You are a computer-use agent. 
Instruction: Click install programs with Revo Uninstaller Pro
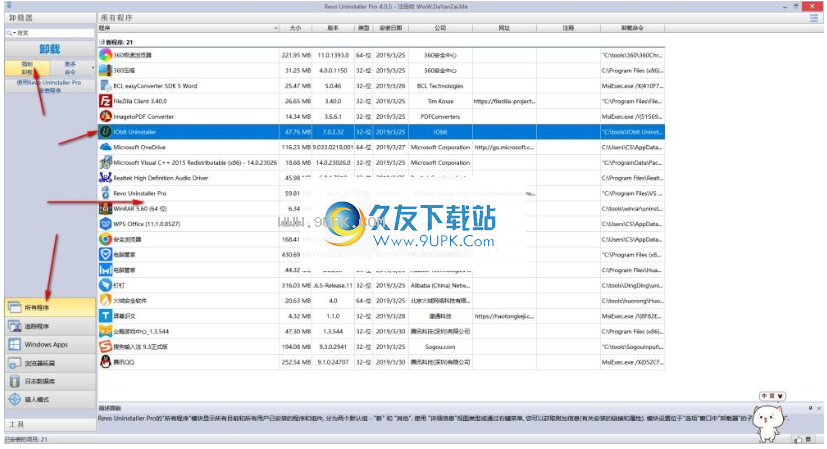[x=50, y=87]
